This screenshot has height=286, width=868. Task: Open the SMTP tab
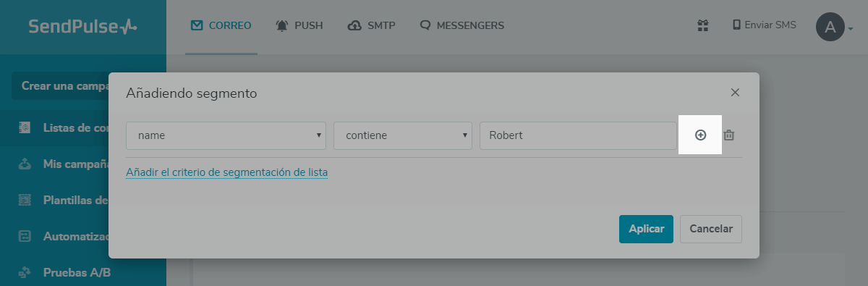click(x=371, y=25)
